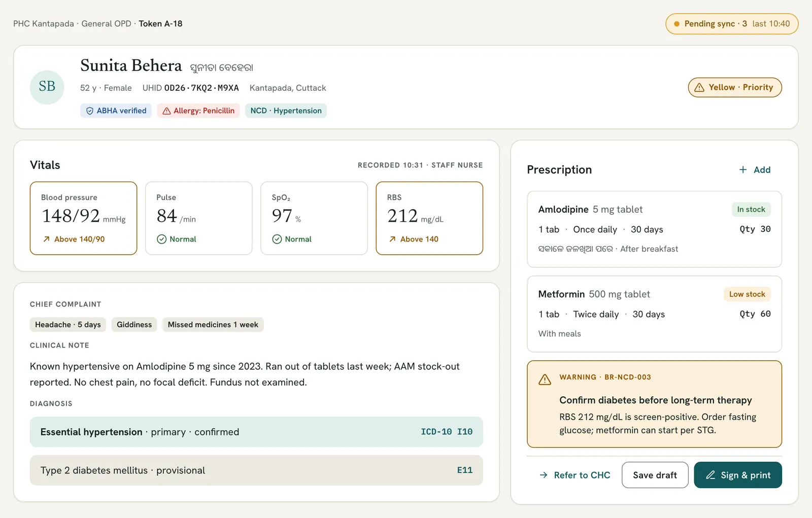The width and height of the screenshot is (812, 518).
Task: Click the NCD · Hypertension tag
Action: click(286, 111)
